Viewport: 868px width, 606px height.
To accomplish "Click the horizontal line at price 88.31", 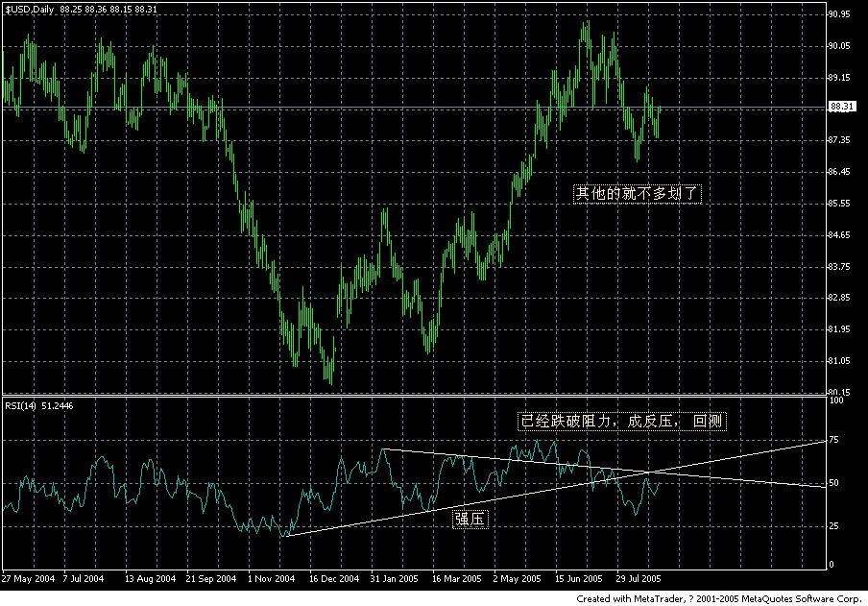I will (x=384, y=109).
